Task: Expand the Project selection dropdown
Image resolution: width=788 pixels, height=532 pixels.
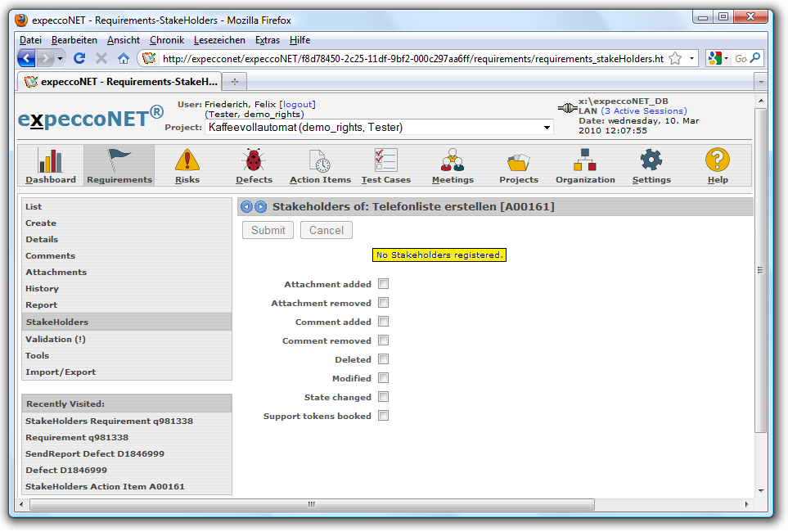Action: pos(546,128)
